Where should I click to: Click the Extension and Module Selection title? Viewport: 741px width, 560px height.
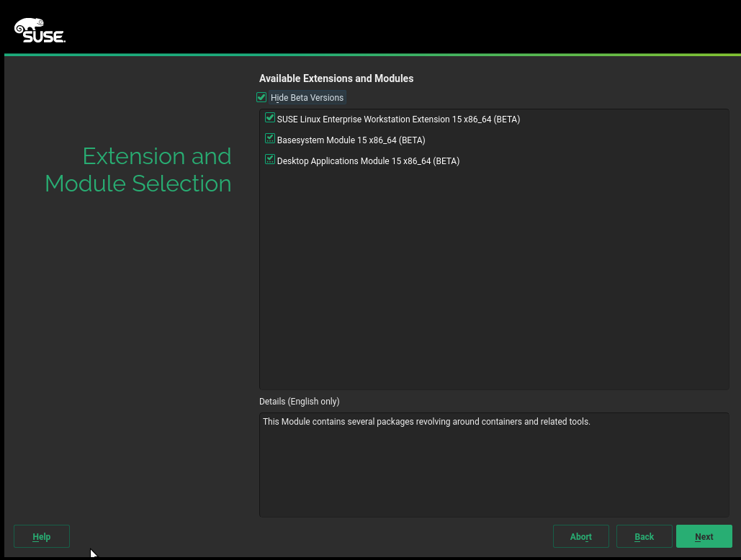(x=138, y=170)
